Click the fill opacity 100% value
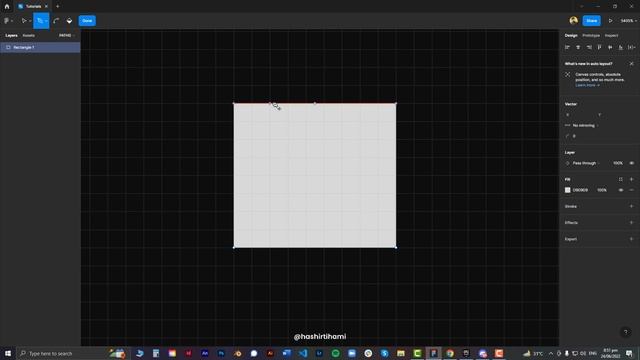 pyautogui.click(x=602, y=190)
